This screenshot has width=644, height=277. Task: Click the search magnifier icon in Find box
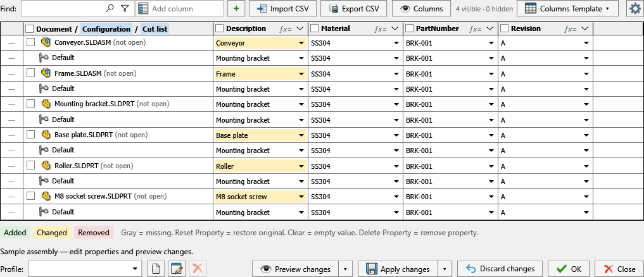(110, 8)
